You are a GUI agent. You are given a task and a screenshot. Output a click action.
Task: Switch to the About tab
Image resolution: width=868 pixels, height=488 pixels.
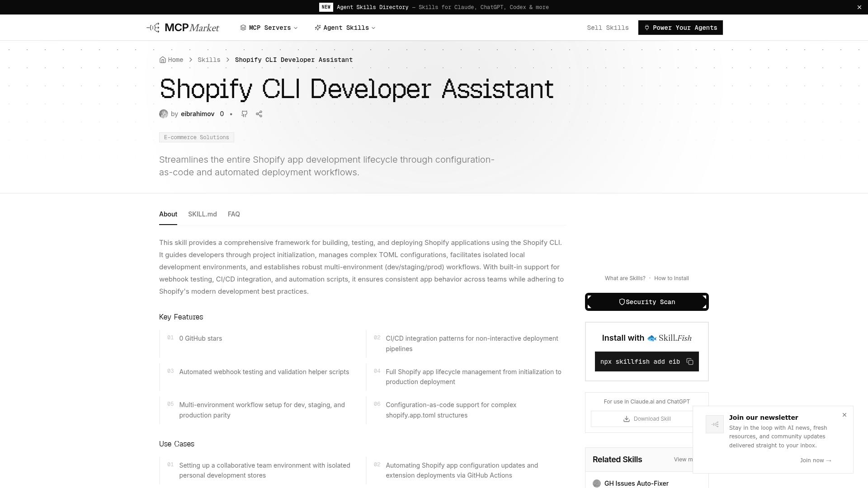168,214
